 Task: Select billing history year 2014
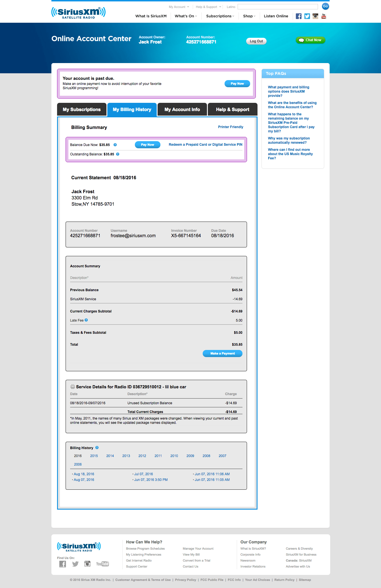[110, 456]
